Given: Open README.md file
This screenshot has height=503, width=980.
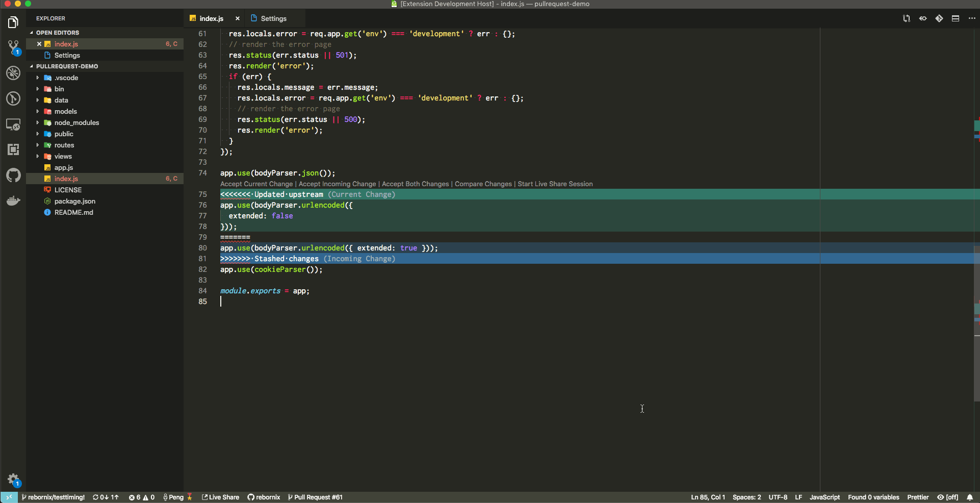Looking at the screenshot, I should click(105, 212).
